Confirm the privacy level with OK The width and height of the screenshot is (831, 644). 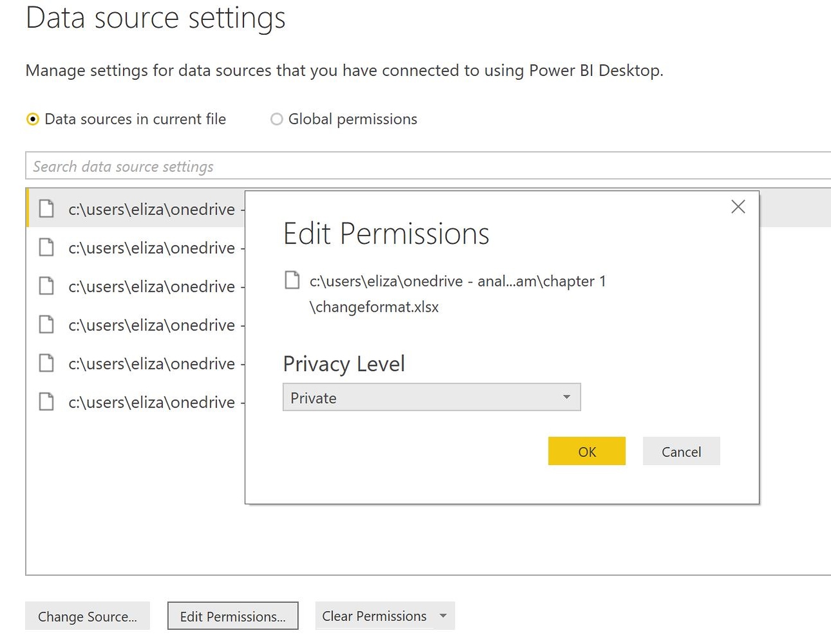[x=586, y=451]
